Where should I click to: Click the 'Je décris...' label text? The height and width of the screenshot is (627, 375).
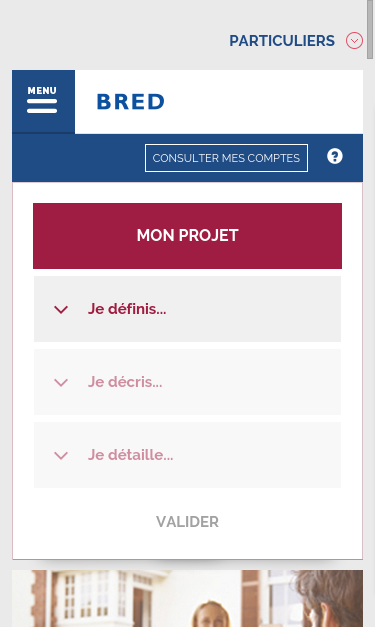coord(125,382)
